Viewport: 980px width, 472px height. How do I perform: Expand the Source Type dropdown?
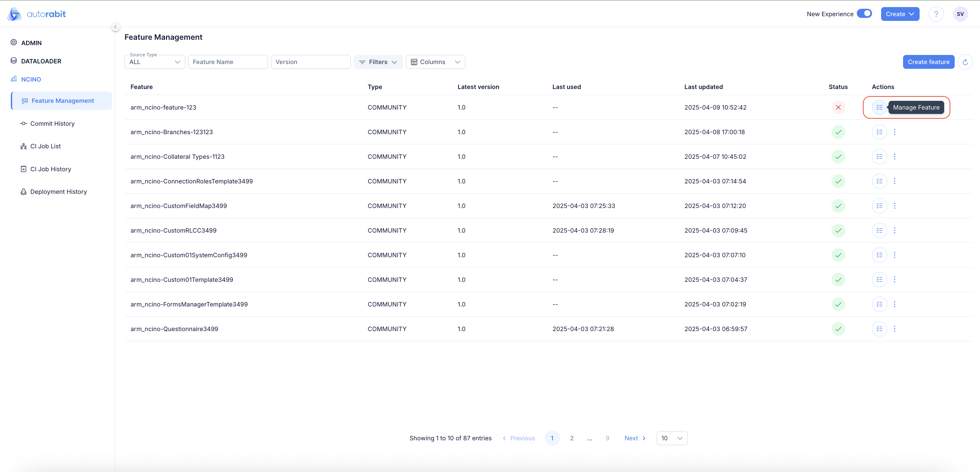click(155, 62)
